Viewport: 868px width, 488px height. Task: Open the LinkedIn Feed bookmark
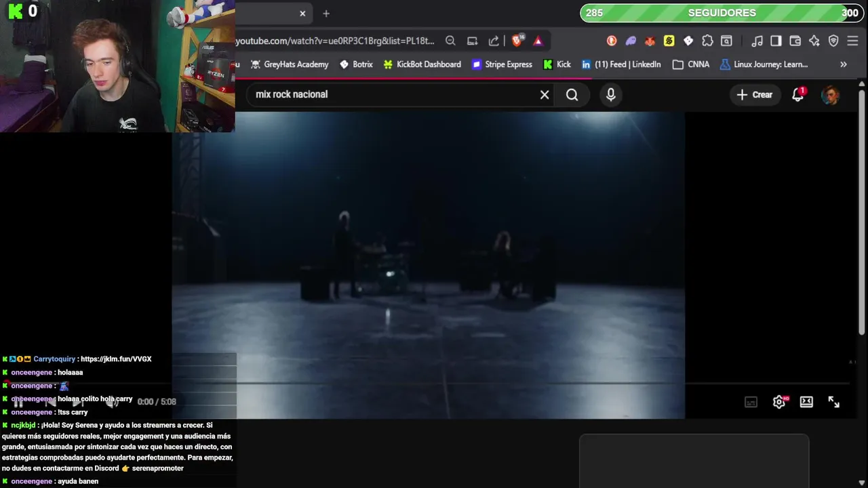point(621,64)
